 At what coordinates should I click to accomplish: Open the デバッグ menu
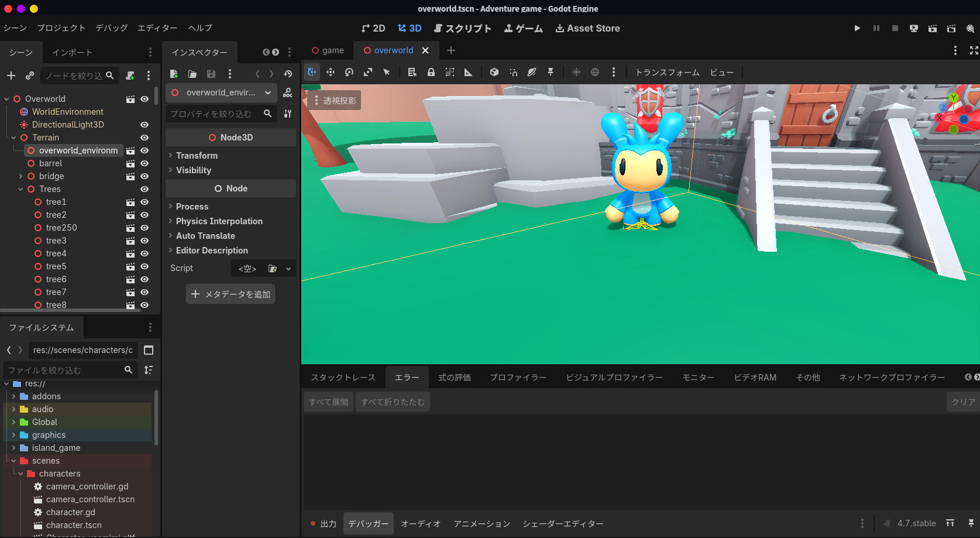(112, 28)
